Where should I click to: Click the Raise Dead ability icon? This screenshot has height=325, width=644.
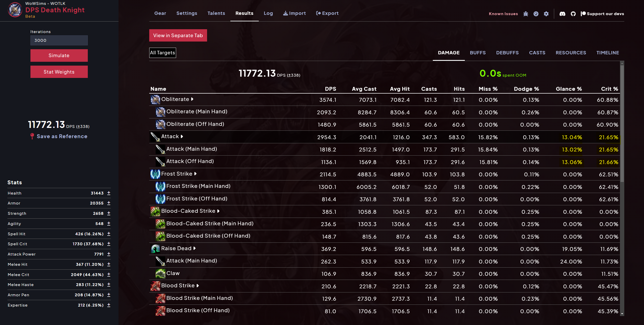(x=155, y=249)
